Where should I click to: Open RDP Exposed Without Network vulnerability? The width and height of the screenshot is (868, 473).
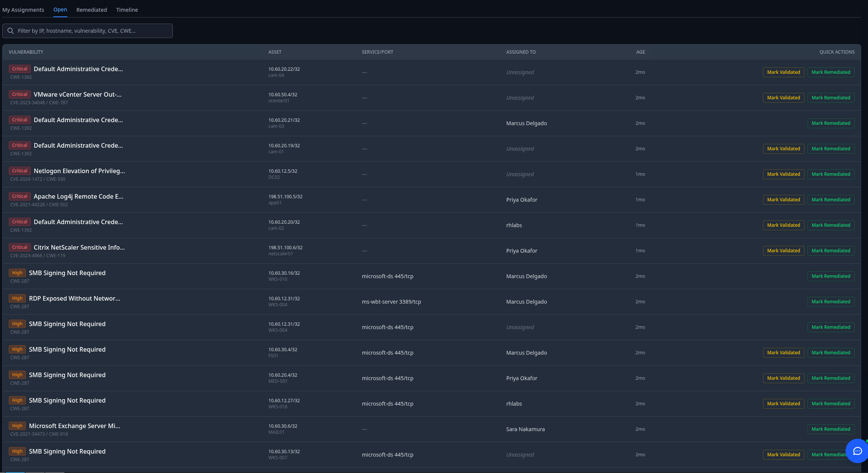click(x=75, y=298)
